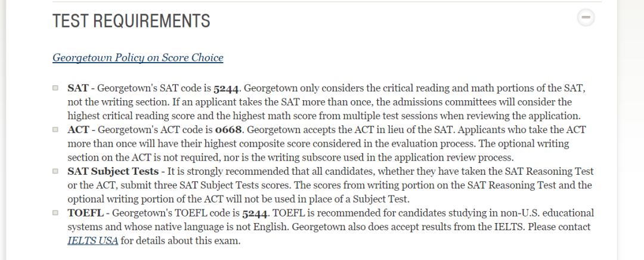Click the square bullet beside the ACT item

pos(55,129)
